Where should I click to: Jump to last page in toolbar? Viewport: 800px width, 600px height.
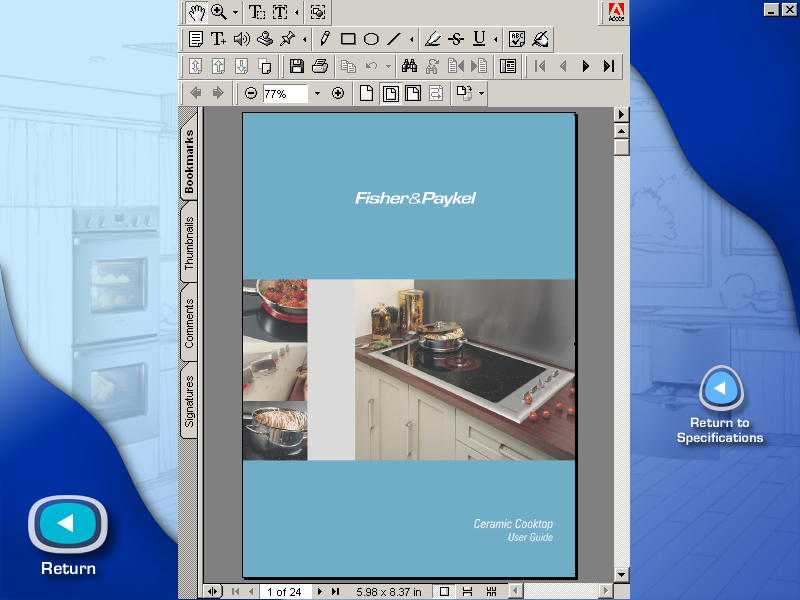click(x=609, y=66)
